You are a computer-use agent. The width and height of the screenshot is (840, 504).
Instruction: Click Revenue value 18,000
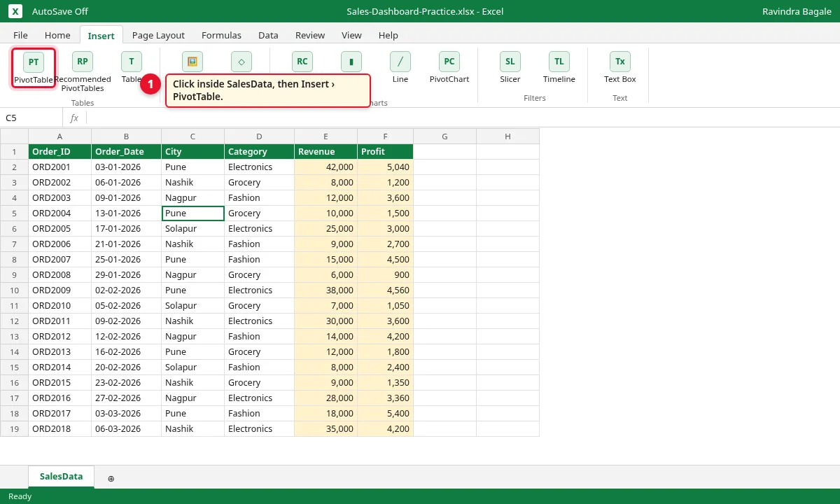tap(325, 413)
